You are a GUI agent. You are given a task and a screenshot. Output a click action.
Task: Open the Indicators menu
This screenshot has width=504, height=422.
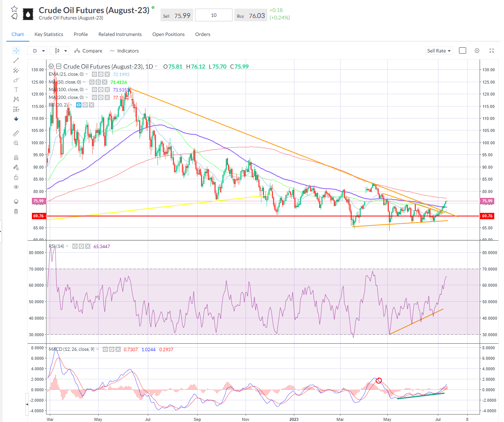(x=124, y=51)
